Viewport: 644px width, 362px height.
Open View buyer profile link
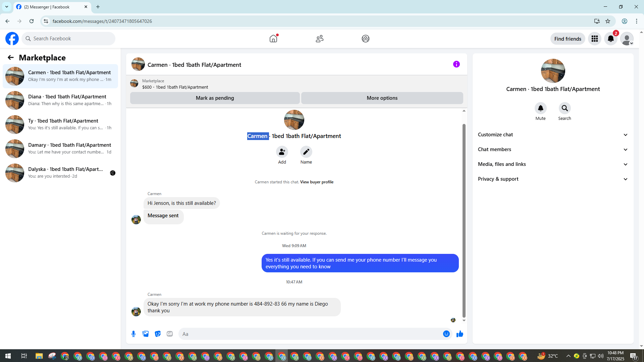(x=317, y=182)
